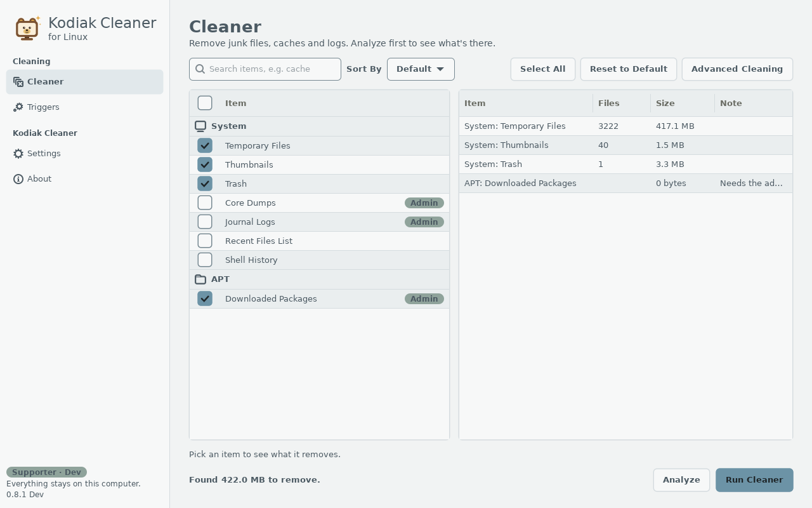Open the Sort By Default dropdown
Viewport: 812px width, 508px height.
421,69
